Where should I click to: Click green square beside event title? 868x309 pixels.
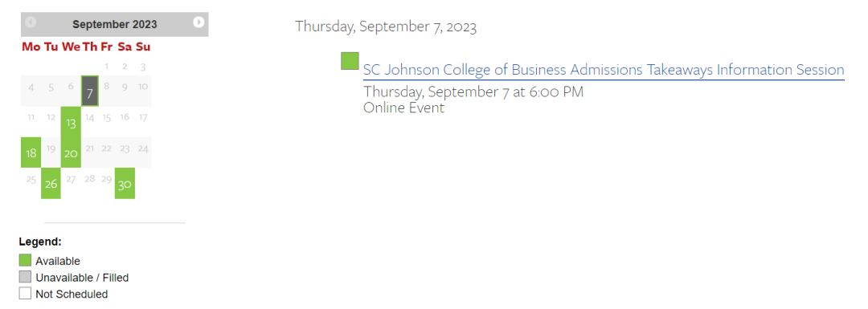[350, 61]
